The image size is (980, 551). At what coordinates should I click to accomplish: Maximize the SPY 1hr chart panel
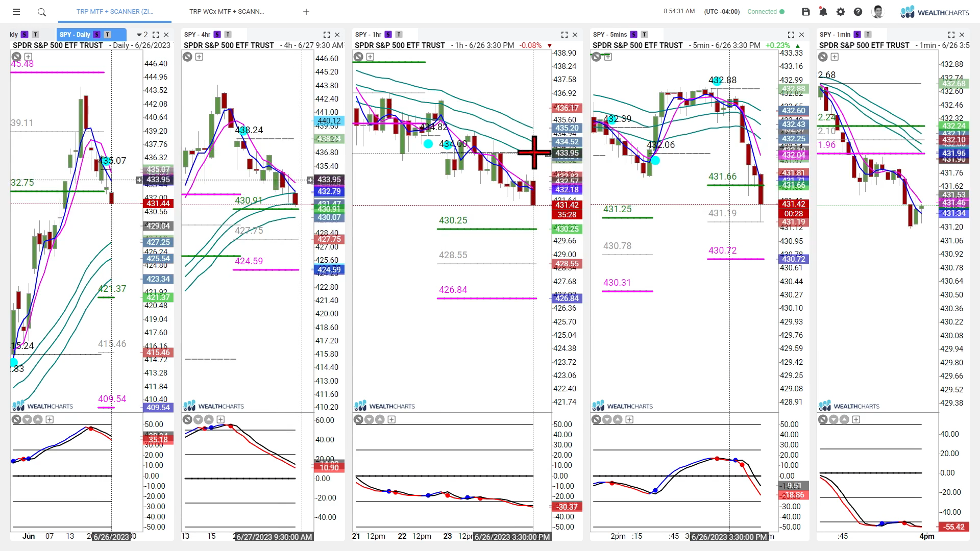565,35
